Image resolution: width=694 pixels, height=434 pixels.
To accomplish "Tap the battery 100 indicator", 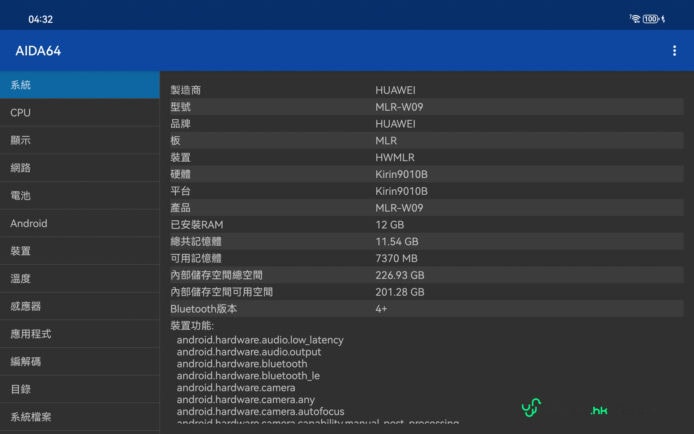I will pos(651,19).
